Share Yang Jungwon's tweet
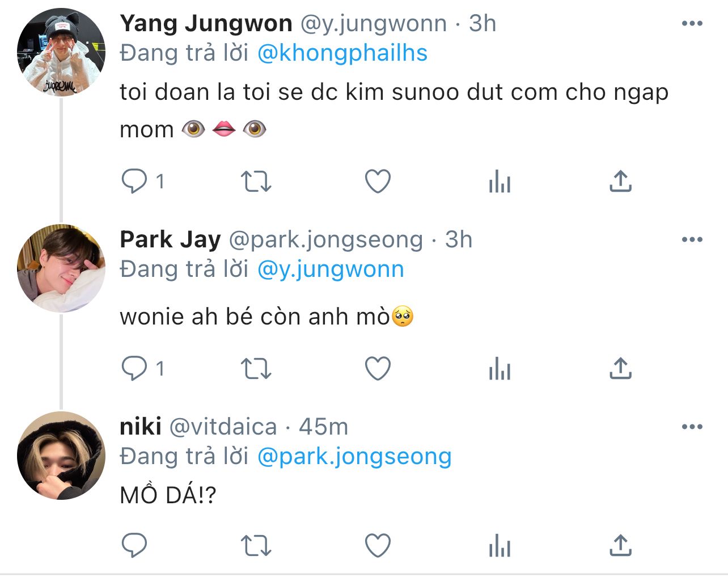728x577 pixels. (621, 182)
